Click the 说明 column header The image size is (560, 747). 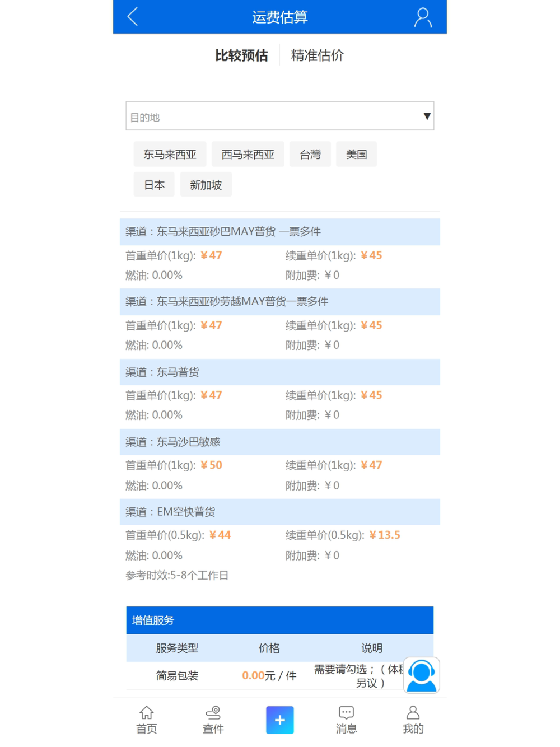[372, 648]
